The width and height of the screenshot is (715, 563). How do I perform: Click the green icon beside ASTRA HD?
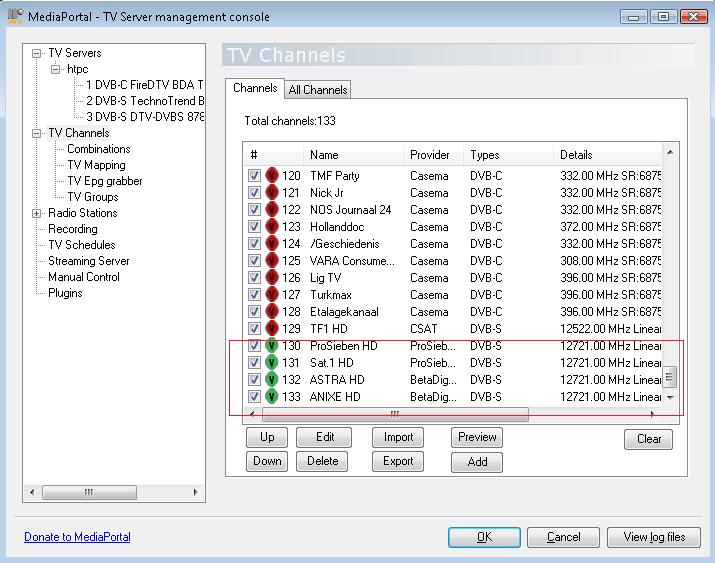click(x=272, y=380)
